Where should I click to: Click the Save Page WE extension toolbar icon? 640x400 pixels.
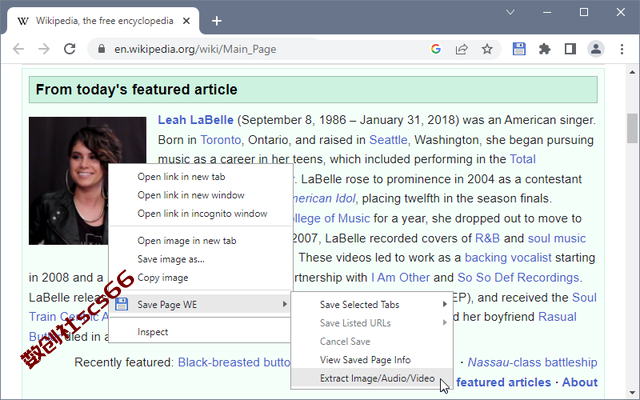(519, 49)
